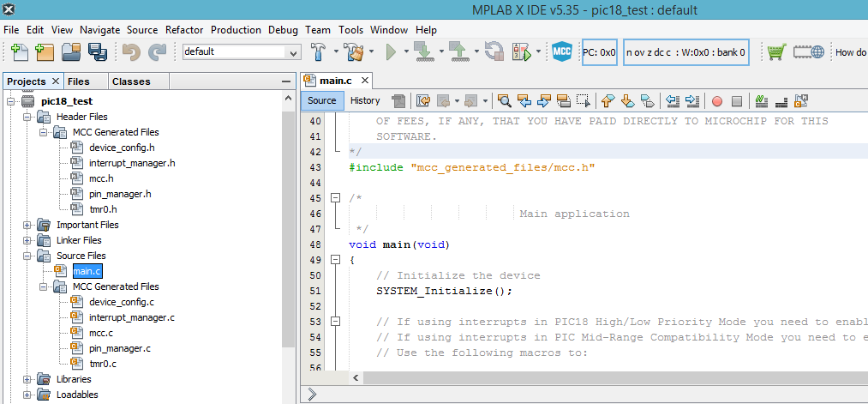Click the Shift Line Left icon
This screenshot has width=868, height=404.
click(673, 101)
